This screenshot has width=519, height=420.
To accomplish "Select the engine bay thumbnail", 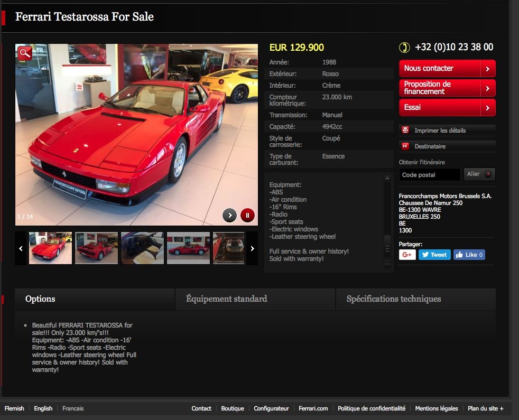I will click(229, 248).
